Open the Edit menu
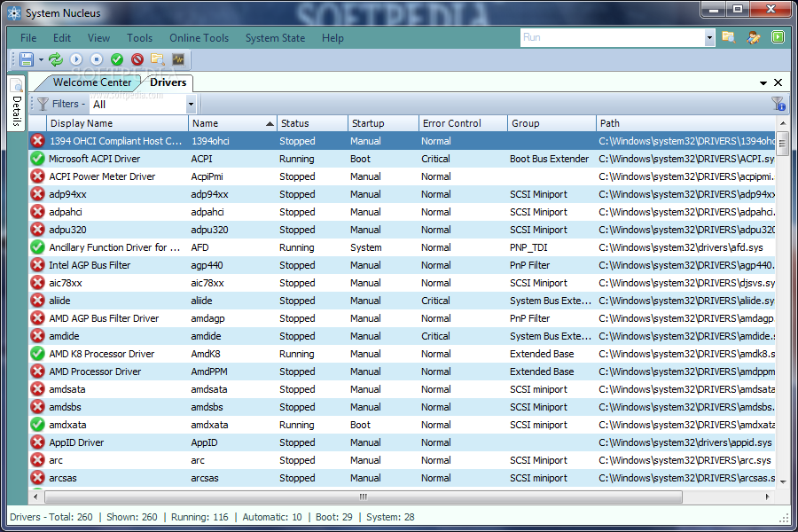Viewport: 798px width, 532px height. coord(62,38)
